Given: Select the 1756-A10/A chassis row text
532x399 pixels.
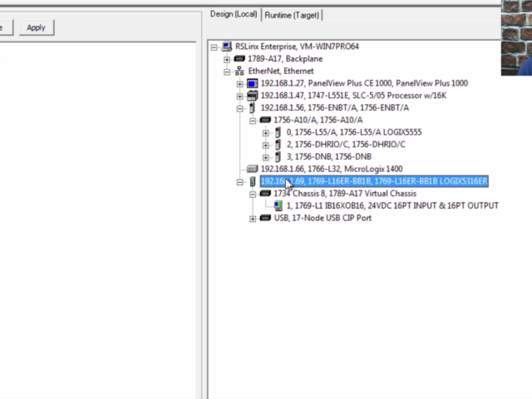Looking at the screenshot, I should [318, 120].
